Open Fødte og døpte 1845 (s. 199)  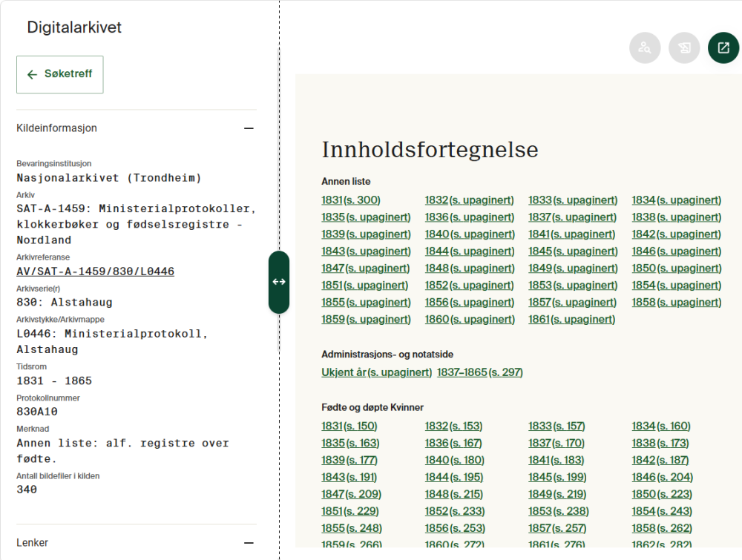tap(557, 477)
